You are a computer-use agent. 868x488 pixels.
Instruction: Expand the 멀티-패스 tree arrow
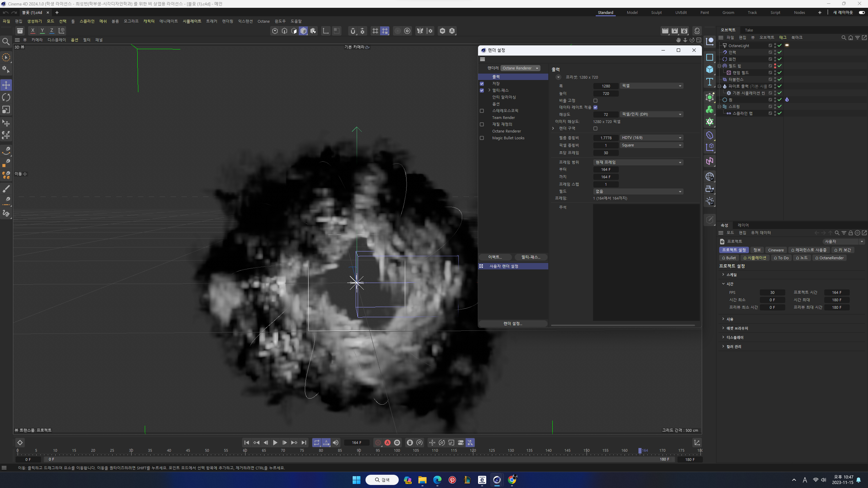click(x=489, y=90)
